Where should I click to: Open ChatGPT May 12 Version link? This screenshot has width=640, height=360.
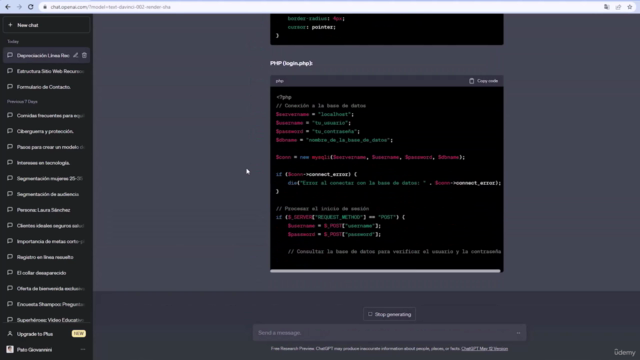484,349
